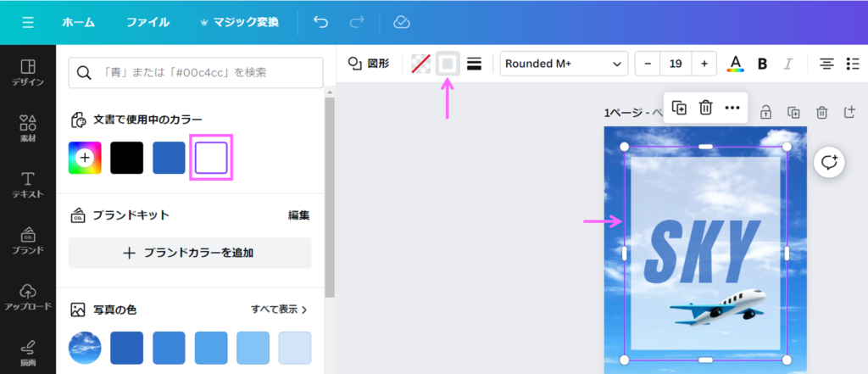This screenshot has height=374, width=868.
Task: Select the white color swatch
Action: coord(211,158)
